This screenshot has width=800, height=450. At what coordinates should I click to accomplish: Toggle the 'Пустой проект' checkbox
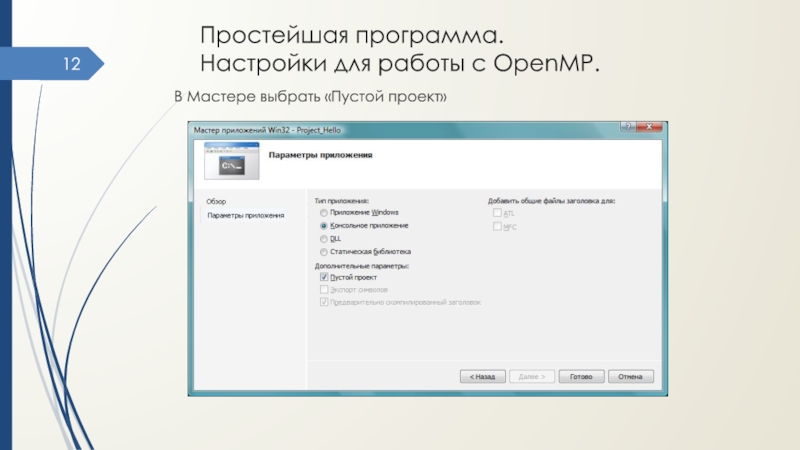pyautogui.click(x=323, y=277)
